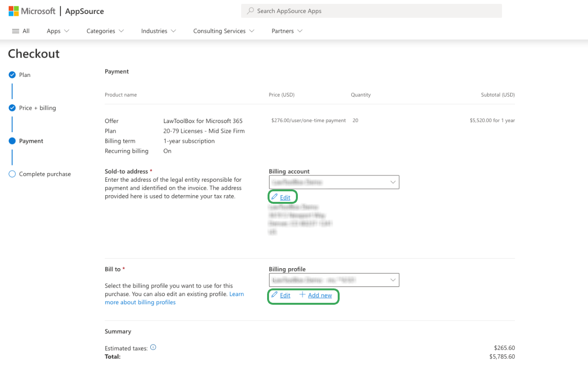Open the AppSource home link
The width and height of the screenshot is (588, 373).
tap(85, 11)
